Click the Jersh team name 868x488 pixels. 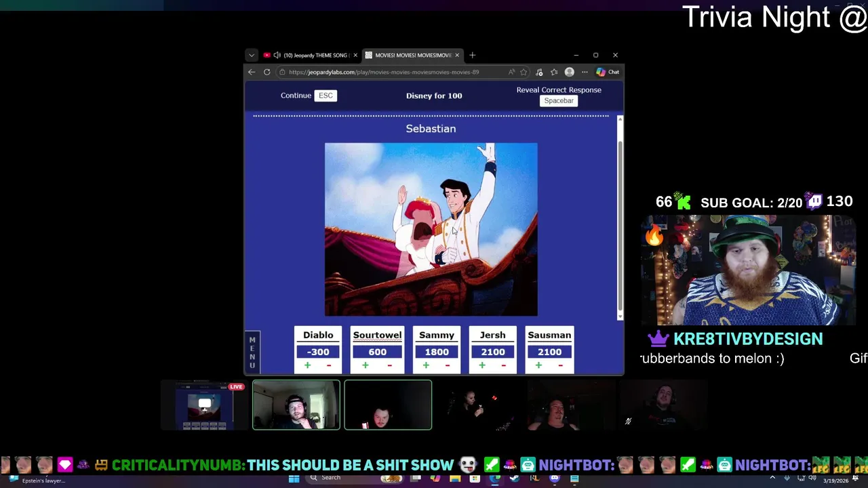493,335
